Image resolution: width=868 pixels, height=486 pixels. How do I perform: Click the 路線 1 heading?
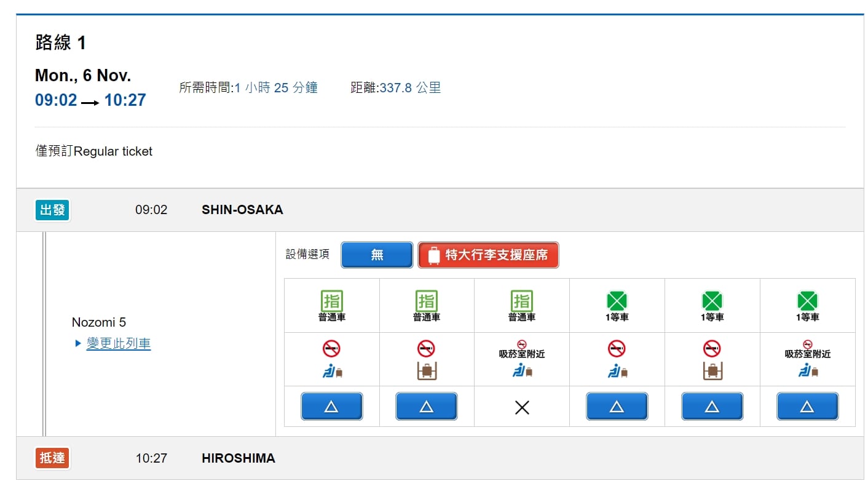click(61, 43)
